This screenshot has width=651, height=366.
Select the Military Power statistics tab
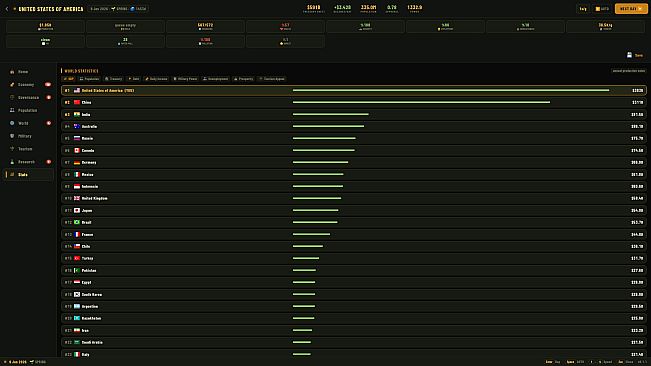(x=185, y=79)
